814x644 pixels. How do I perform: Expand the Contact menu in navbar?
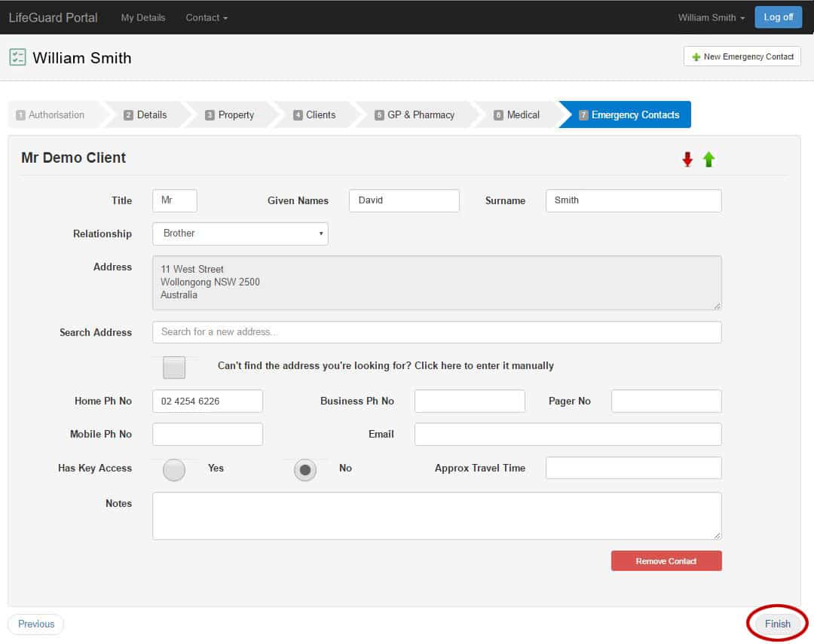click(207, 17)
